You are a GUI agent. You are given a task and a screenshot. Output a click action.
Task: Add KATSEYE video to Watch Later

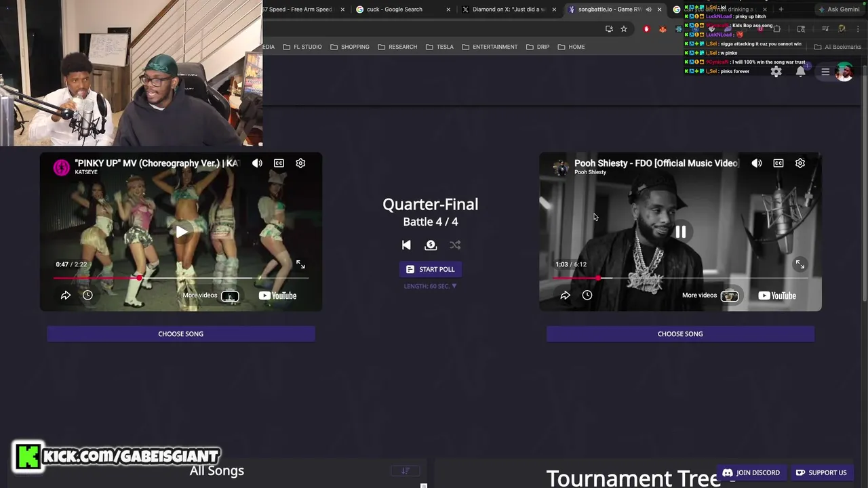87,296
